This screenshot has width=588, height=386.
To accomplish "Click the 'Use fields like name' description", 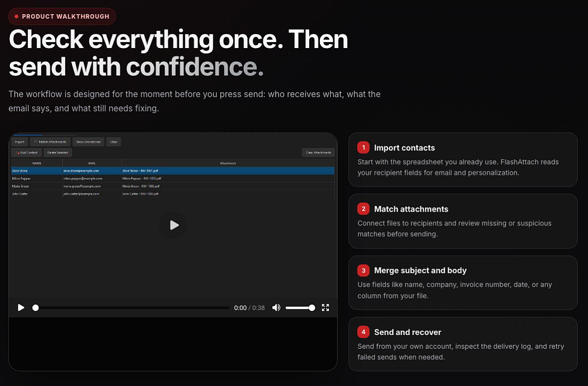I will (455, 290).
